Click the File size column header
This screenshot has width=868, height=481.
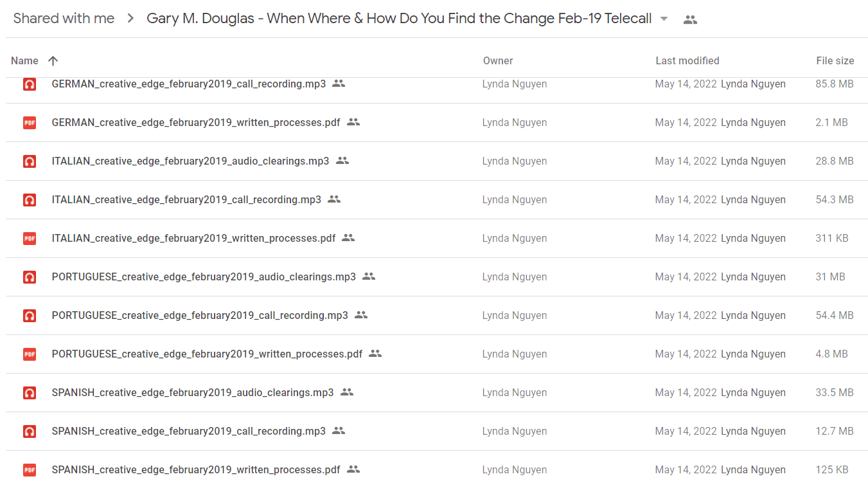[835, 60]
